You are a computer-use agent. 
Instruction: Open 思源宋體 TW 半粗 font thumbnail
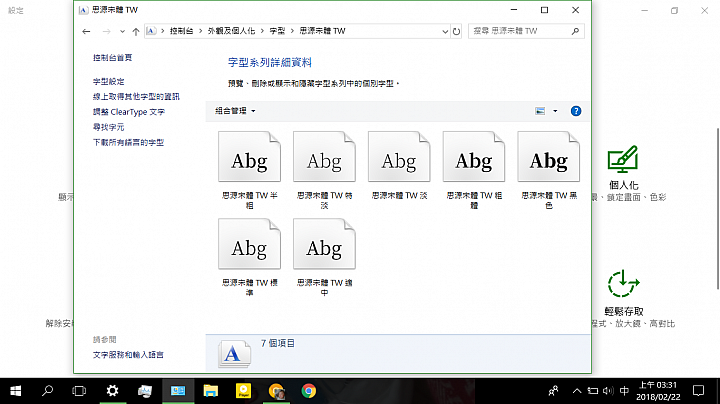pyautogui.click(x=249, y=157)
